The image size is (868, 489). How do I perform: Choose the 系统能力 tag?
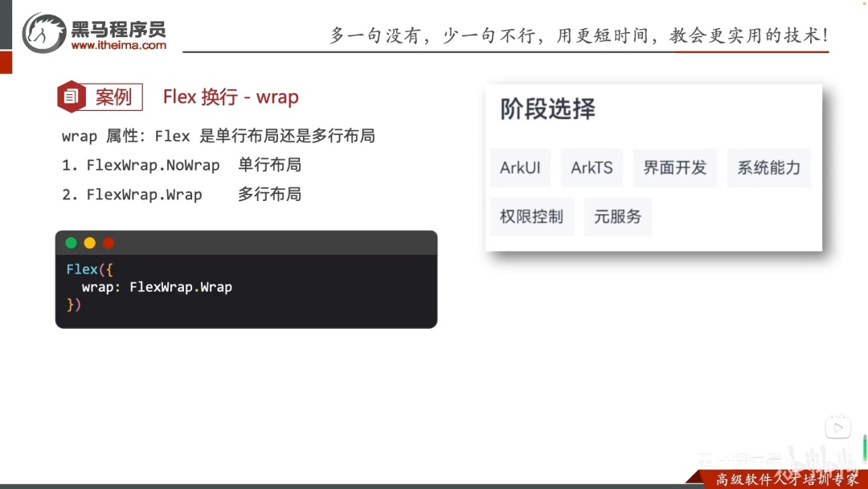tap(769, 167)
